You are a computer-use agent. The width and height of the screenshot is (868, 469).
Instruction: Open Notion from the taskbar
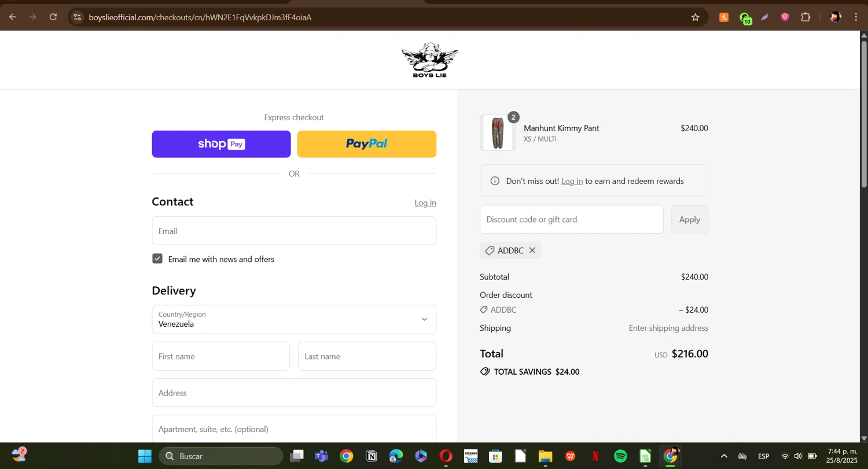(x=372, y=456)
